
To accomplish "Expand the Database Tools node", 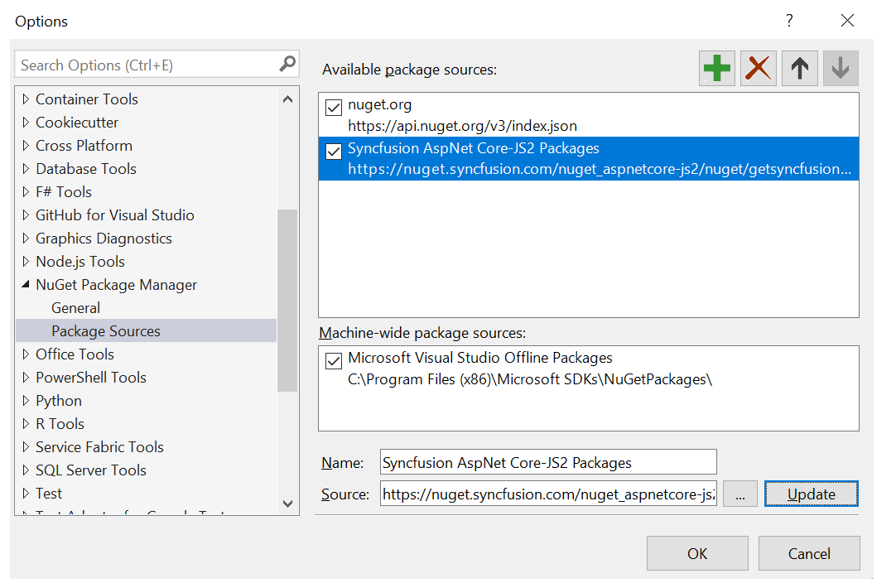I will [25, 169].
